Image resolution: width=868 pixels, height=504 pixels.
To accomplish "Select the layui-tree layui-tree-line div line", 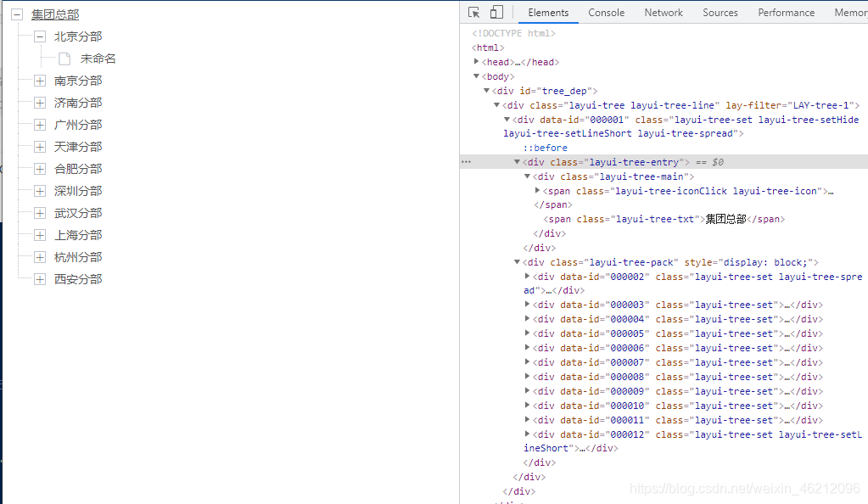I will click(680, 105).
